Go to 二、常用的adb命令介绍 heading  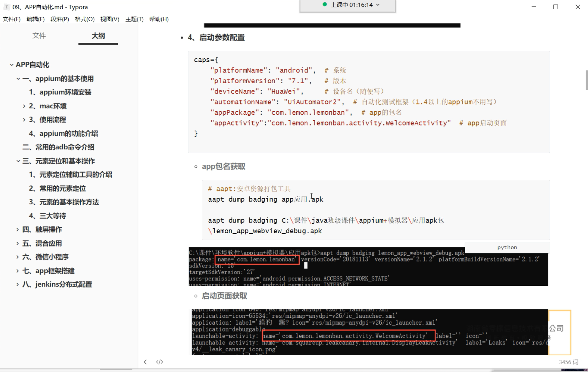[x=58, y=147]
